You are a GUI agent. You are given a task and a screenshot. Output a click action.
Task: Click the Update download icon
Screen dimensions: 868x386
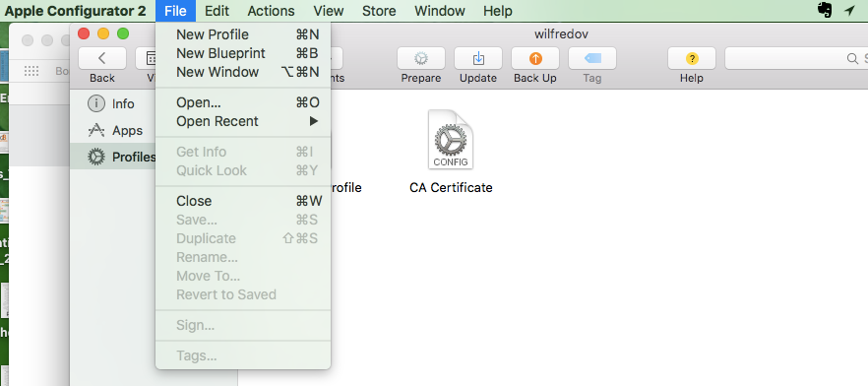click(x=478, y=58)
